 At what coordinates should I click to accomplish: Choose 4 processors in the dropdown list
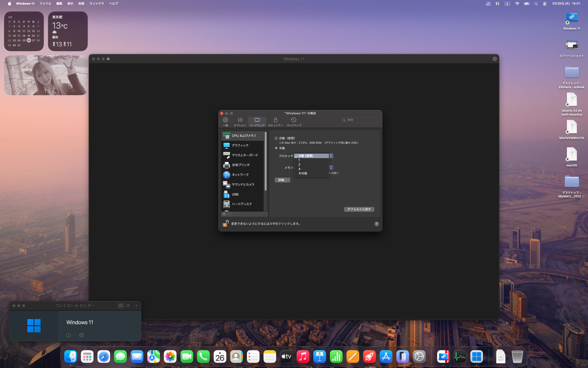tap(299, 169)
